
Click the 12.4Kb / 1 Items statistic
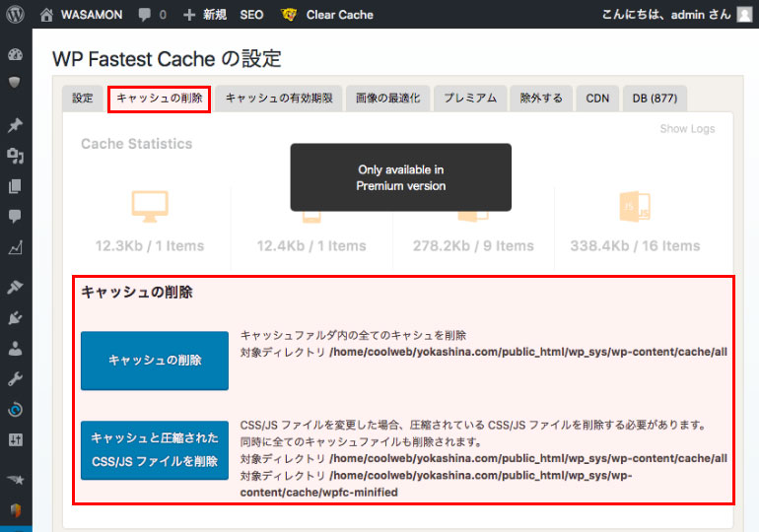pyautogui.click(x=311, y=246)
